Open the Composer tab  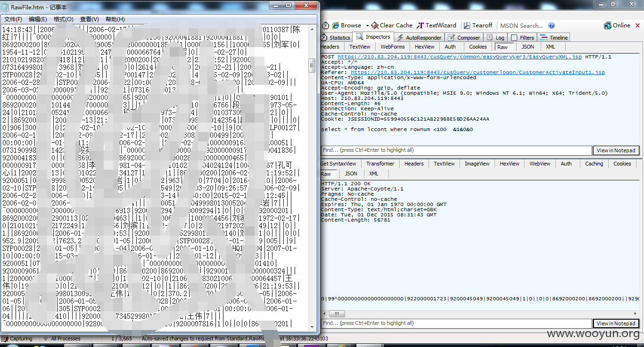(464, 38)
